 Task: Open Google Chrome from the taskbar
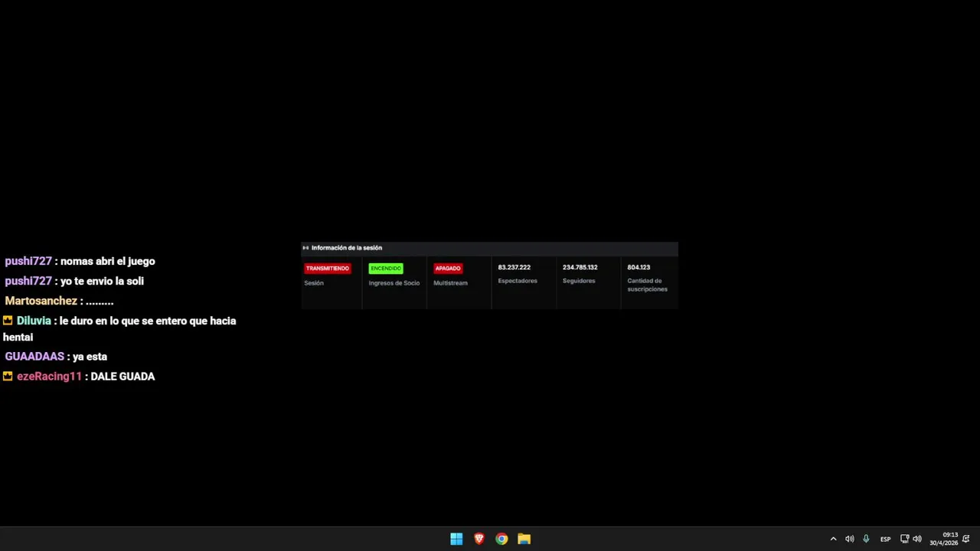coord(501,539)
